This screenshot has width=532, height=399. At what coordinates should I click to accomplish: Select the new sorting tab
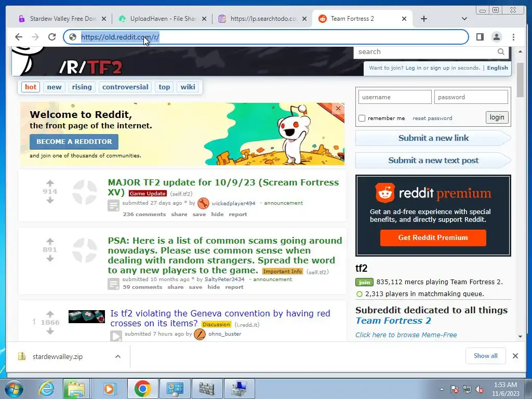coord(54,87)
